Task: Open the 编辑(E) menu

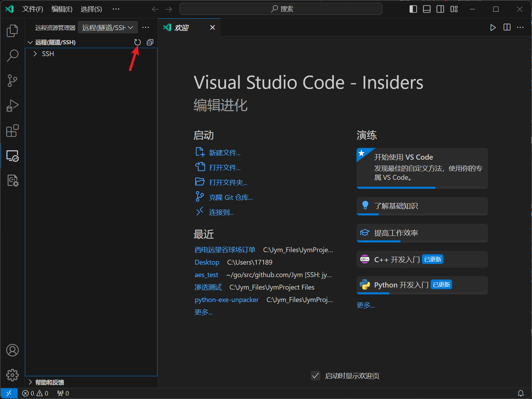Action: [x=62, y=9]
